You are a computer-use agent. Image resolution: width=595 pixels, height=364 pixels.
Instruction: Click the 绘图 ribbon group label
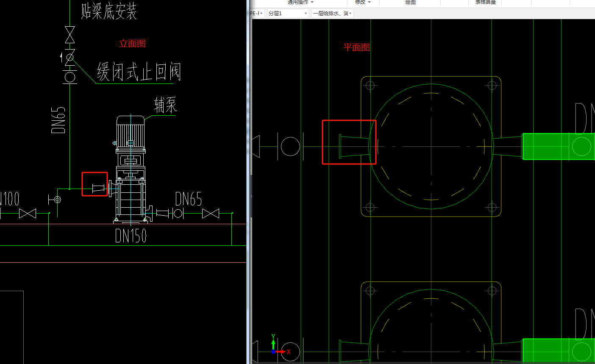(x=410, y=3)
